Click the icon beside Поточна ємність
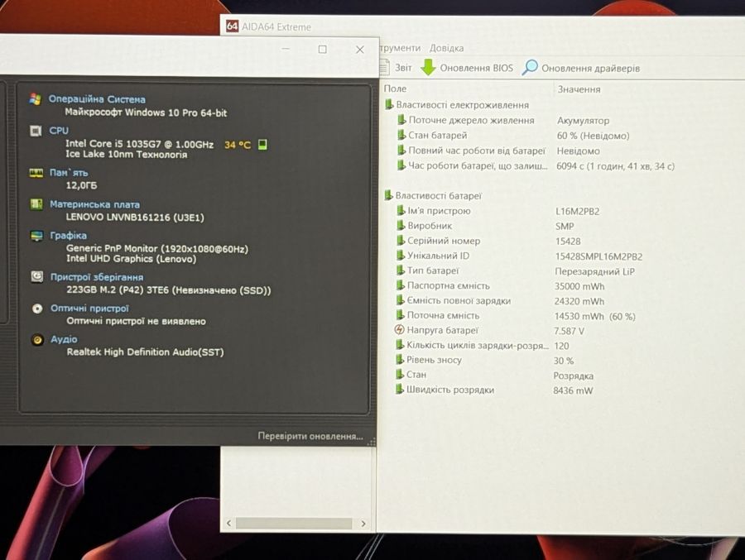Viewport: 745px width, 560px height. pyautogui.click(x=400, y=315)
